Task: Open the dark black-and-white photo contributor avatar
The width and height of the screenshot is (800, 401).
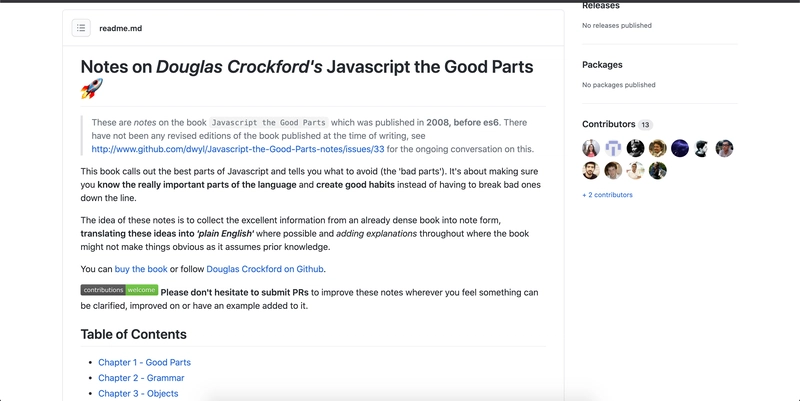Action: tap(635, 148)
